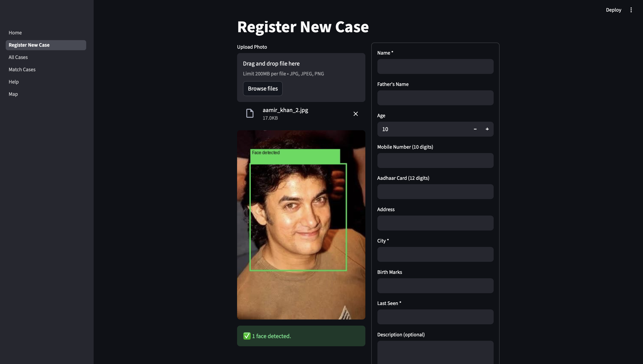The image size is (643, 364).
Task: Click inside the Name input field
Action: [435, 66]
